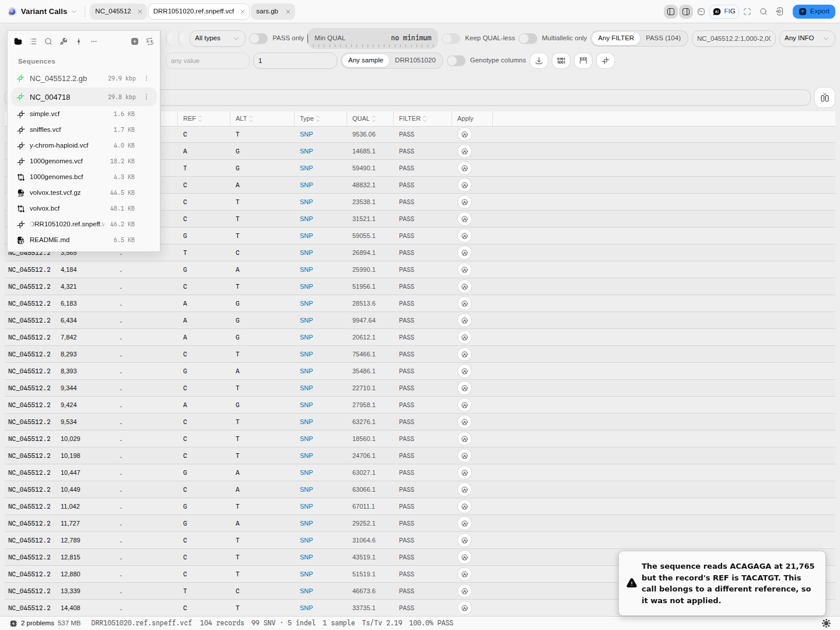Sort table by the QUAL column
The width and height of the screenshot is (840, 630).
click(x=364, y=119)
